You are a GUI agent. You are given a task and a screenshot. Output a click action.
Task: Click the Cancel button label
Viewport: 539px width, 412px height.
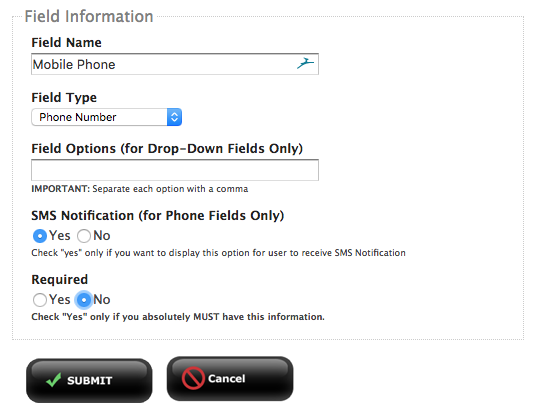pos(227,378)
